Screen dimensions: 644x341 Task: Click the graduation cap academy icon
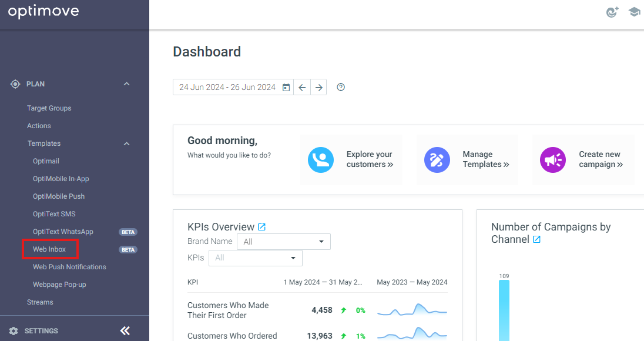(x=634, y=12)
